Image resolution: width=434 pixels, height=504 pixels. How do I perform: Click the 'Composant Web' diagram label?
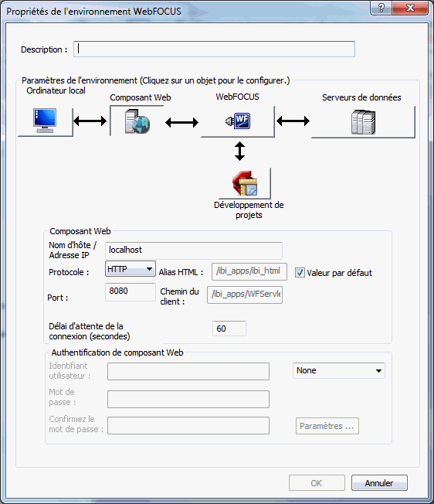[141, 97]
